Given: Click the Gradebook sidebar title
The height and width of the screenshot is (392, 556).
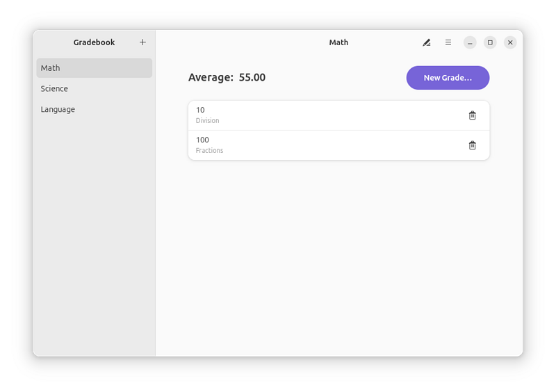Looking at the screenshot, I should click(x=94, y=42).
